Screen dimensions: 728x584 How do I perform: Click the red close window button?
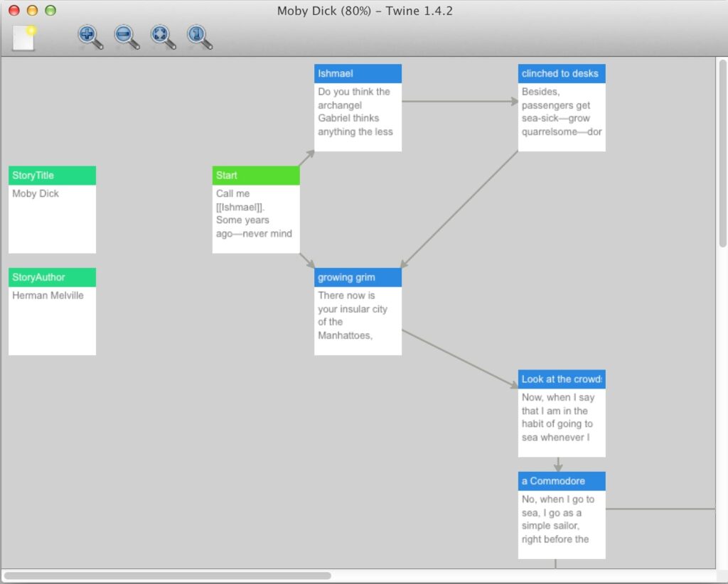coord(14,11)
